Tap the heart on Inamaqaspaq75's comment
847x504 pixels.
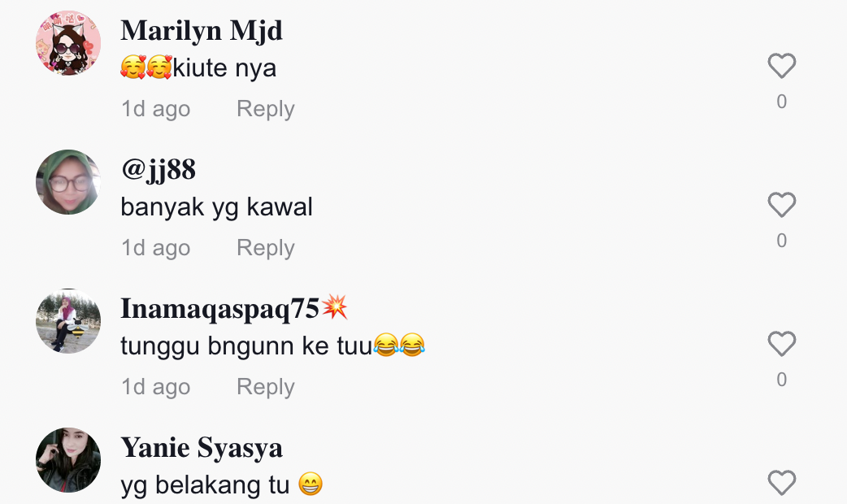pos(782,344)
